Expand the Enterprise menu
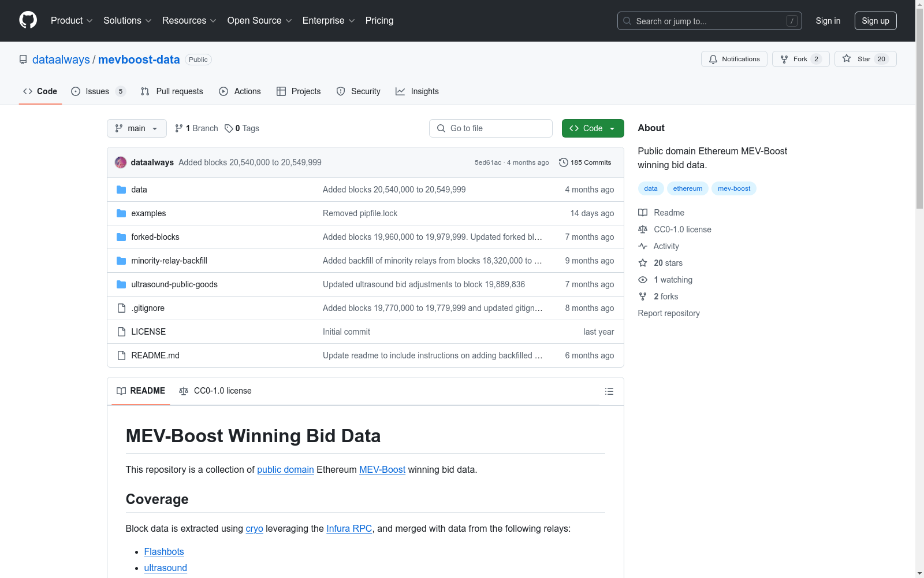This screenshot has width=924, height=578. click(329, 21)
